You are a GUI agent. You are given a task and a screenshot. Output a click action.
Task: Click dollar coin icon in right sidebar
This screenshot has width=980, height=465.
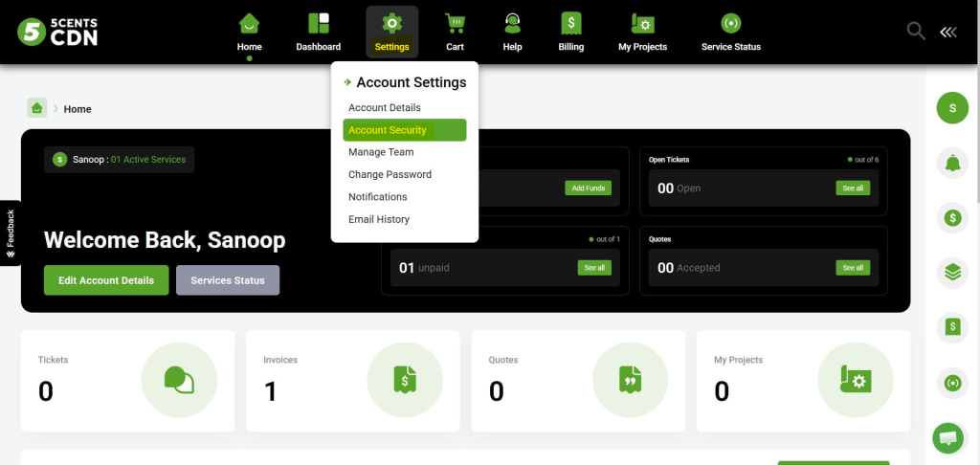[x=952, y=217]
